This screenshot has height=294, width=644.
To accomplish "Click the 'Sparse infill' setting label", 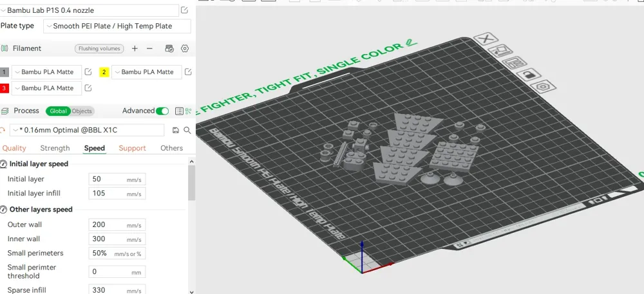I will pos(26,290).
